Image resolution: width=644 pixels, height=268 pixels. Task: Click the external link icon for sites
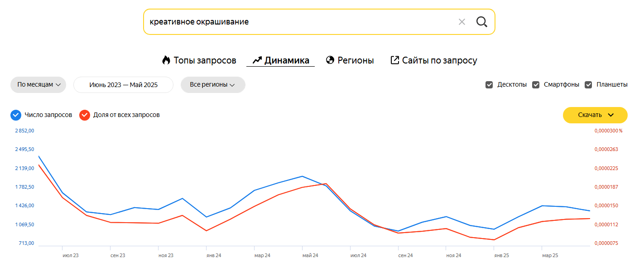pos(395,60)
